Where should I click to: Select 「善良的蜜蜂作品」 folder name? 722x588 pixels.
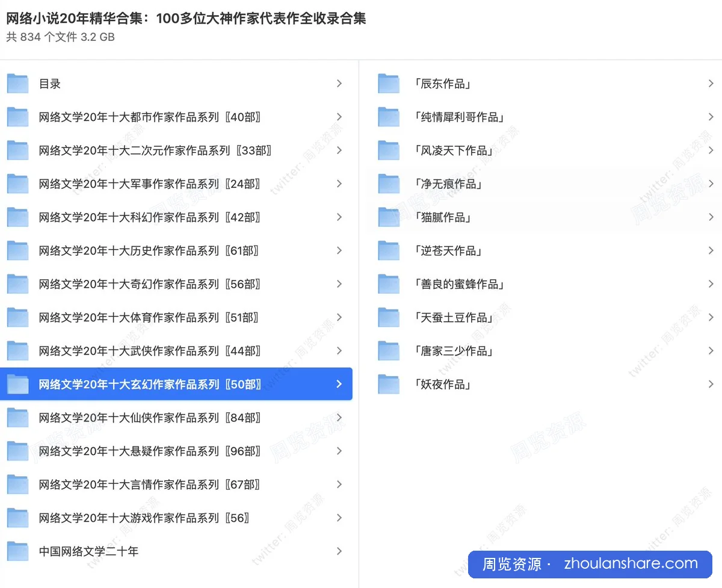click(x=460, y=284)
